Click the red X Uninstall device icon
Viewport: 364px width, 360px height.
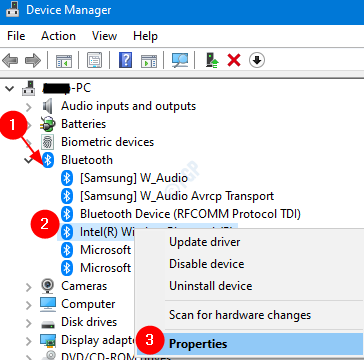click(x=234, y=61)
